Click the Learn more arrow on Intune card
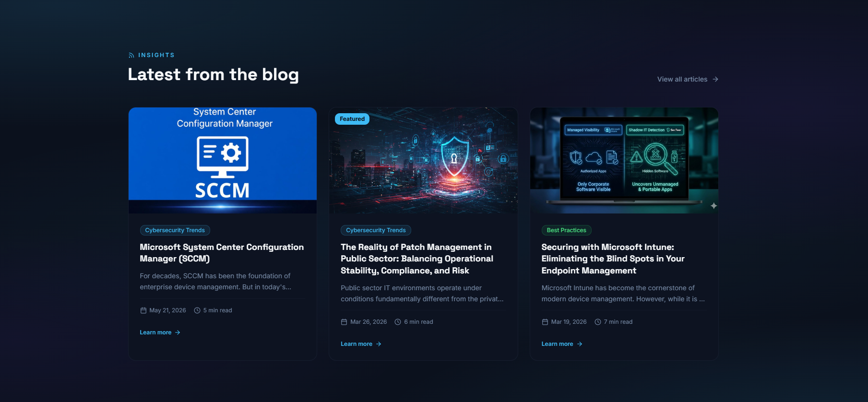Image resolution: width=868 pixels, height=402 pixels. click(x=580, y=344)
